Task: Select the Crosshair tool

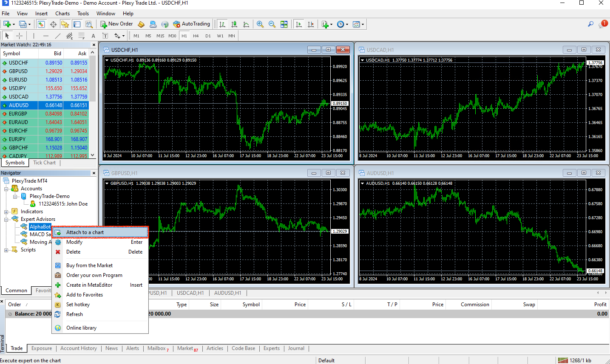Action: [19, 36]
